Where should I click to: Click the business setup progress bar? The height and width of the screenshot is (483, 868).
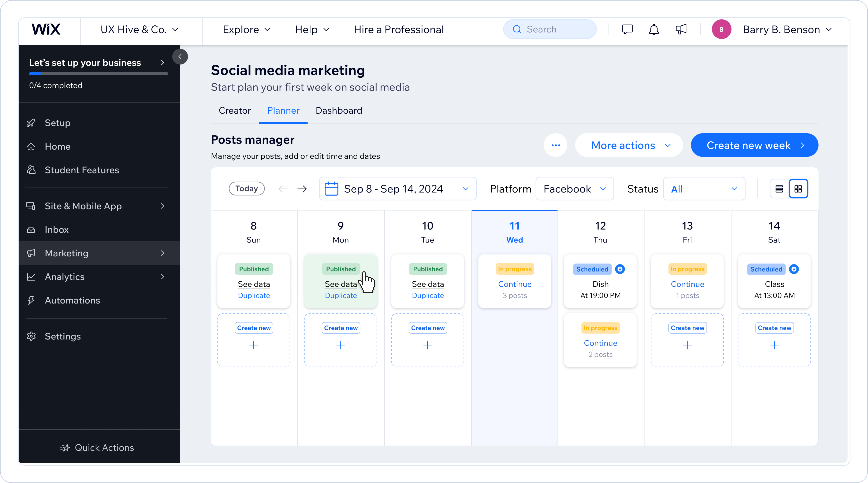(x=98, y=74)
